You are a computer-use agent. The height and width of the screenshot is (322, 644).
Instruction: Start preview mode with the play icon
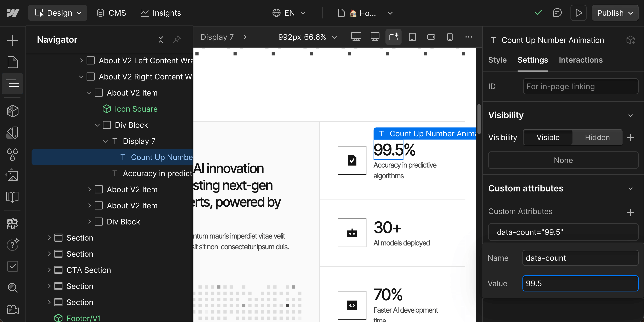pos(578,13)
